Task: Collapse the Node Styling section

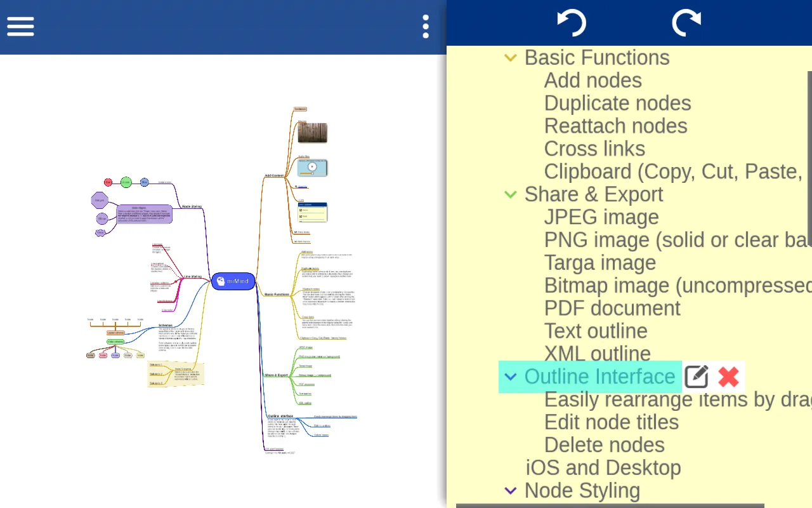Action: point(510,490)
